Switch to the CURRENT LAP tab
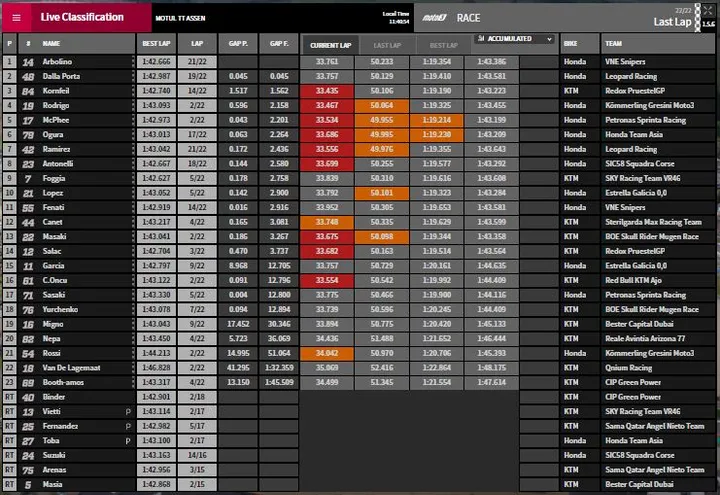The width and height of the screenshot is (720, 495). click(x=330, y=45)
